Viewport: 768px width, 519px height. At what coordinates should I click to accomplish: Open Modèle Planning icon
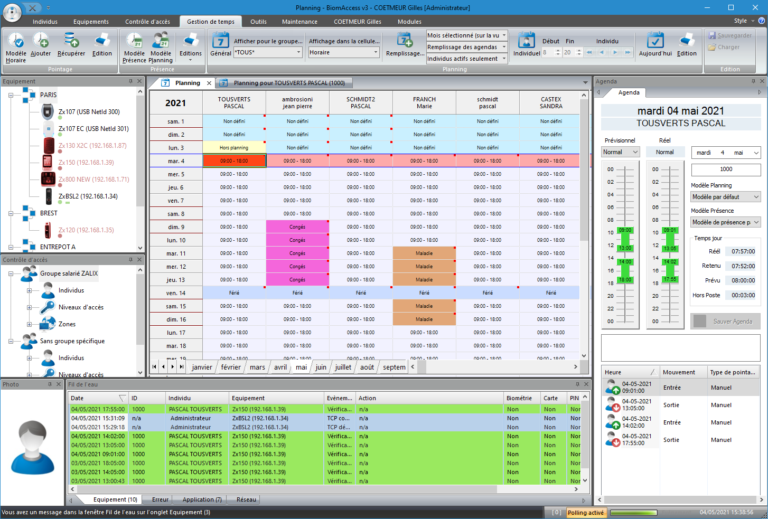[x=161, y=47]
